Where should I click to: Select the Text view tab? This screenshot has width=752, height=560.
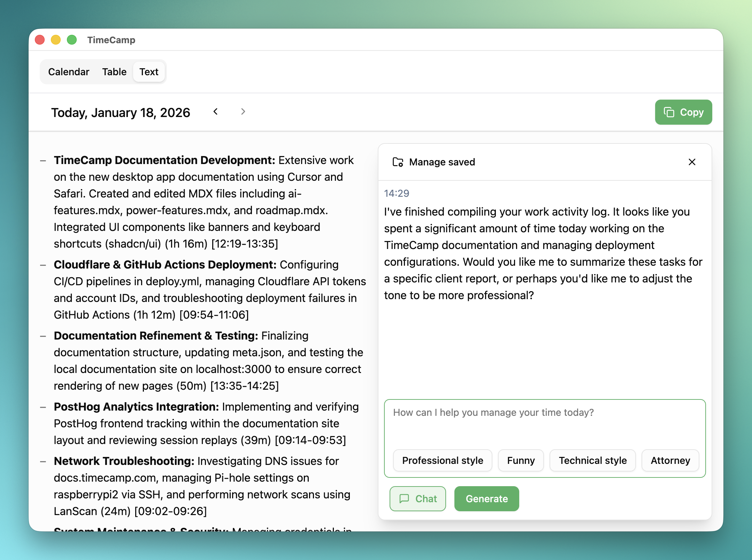(149, 72)
